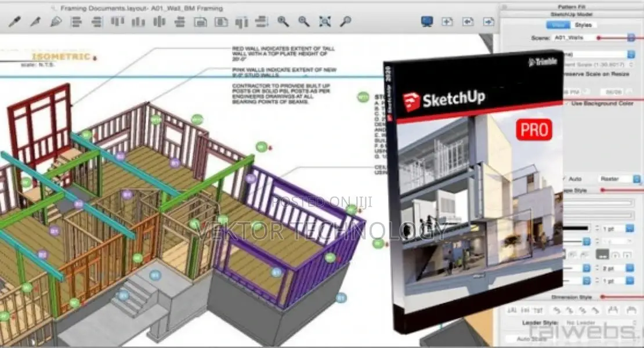The width and height of the screenshot is (644, 348).
Task: Space selected objects horizontally
Action: point(241,21)
